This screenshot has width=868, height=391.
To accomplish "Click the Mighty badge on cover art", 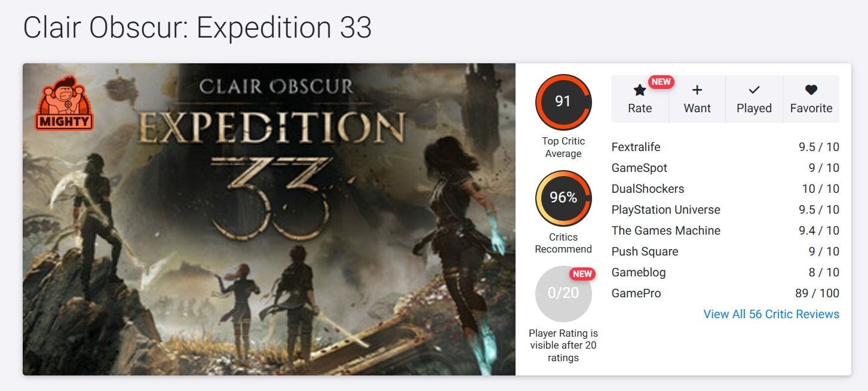I will click(x=65, y=103).
